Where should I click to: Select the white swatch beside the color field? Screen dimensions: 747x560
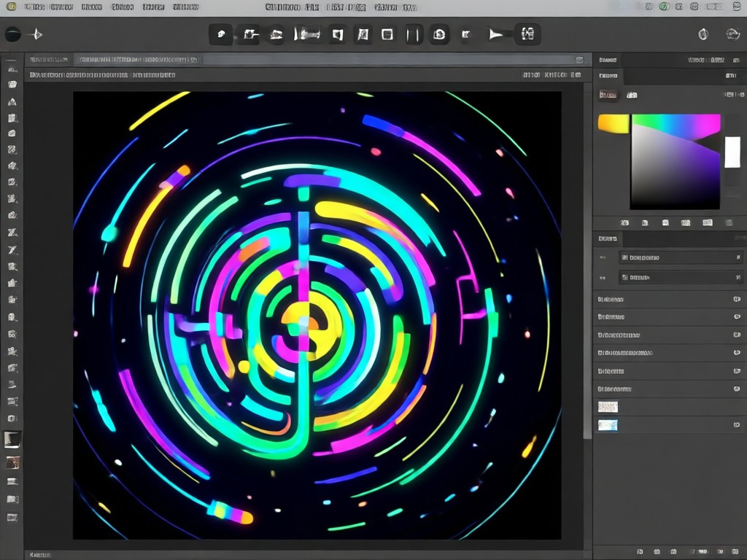point(732,152)
